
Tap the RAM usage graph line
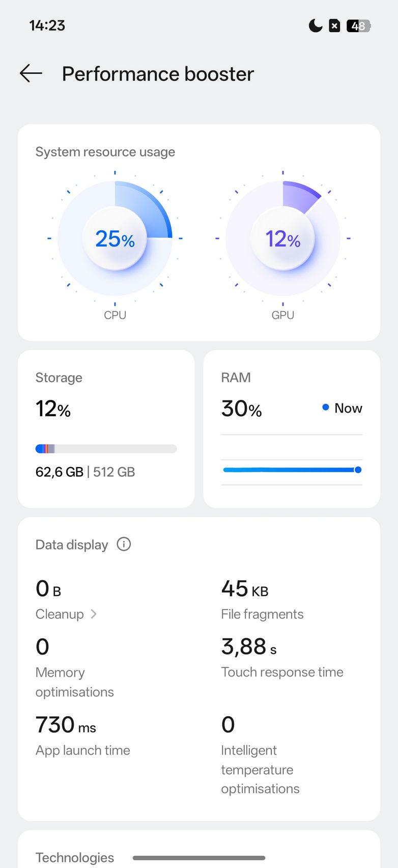coord(290,470)
